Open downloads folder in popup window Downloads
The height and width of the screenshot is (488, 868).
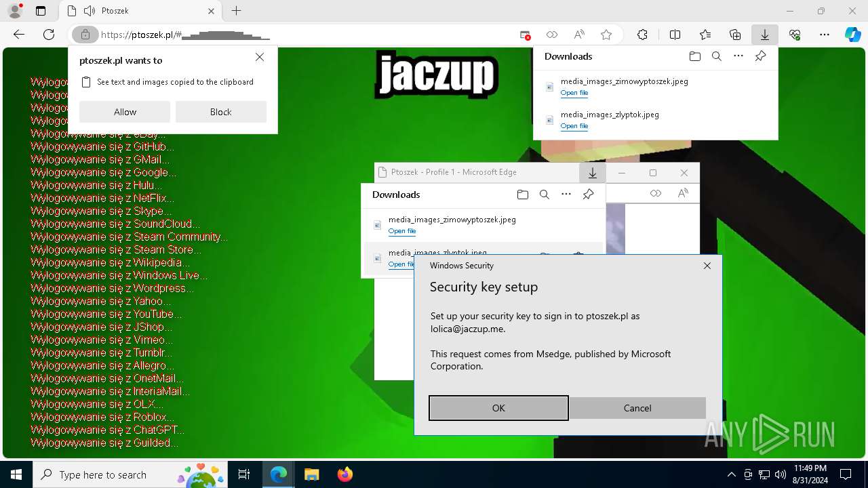pos(522,195)
